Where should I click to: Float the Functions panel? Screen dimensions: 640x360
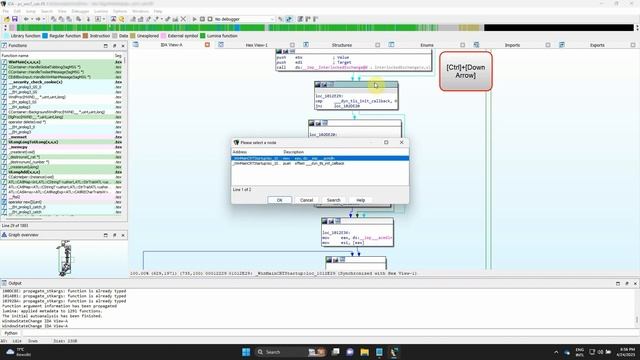pos(114,46)
